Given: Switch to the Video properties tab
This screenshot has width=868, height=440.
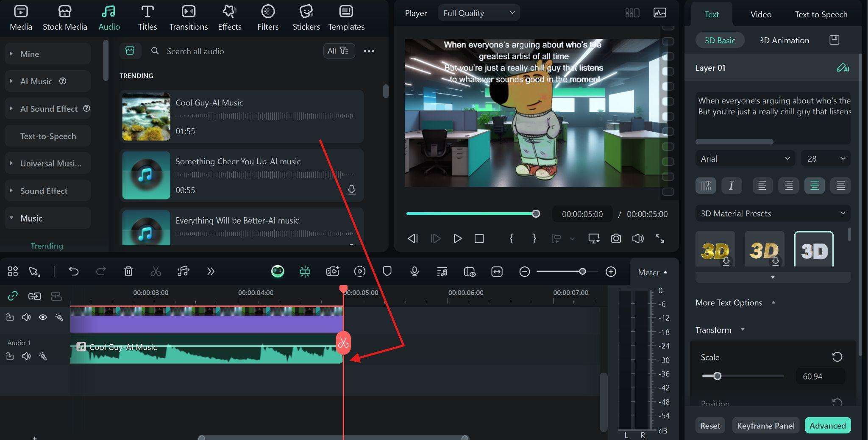Looking at the screenshot, I should [761, 14].
